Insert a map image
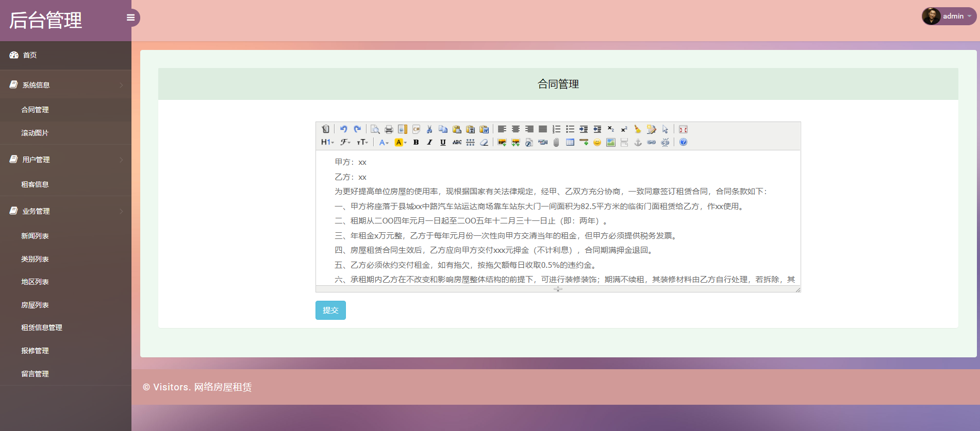Screen dimensions: 980x431 click(611, 142)
